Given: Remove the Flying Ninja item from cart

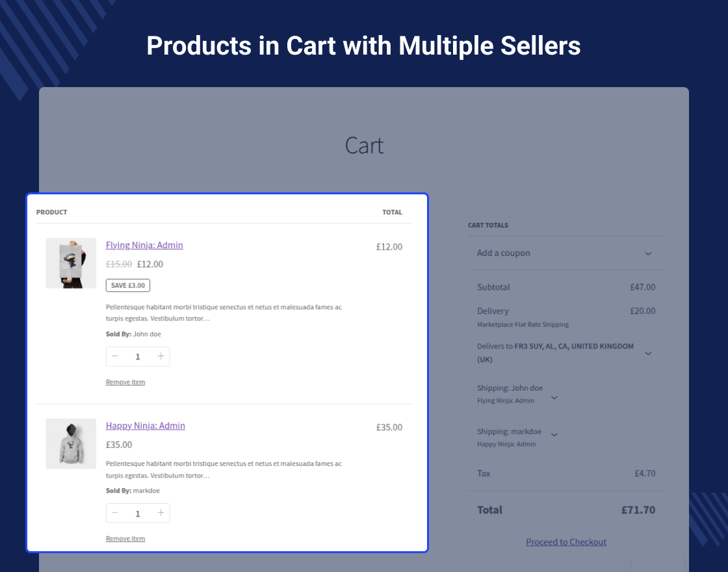Looking at the screenshot, I should (125, 382).
